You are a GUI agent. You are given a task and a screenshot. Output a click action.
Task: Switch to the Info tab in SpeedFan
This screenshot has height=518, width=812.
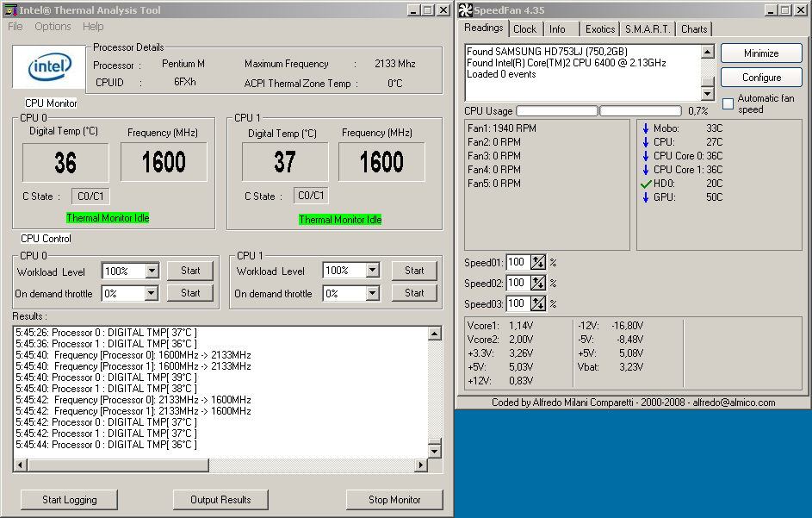coord(557,29)
